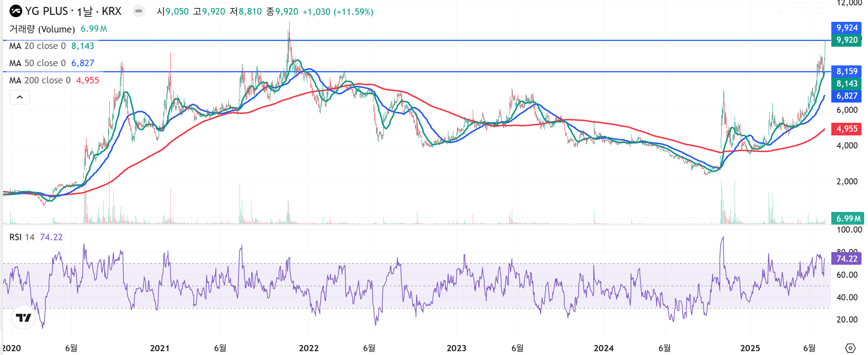Click the 40.00 RSI scale tick
Image resolution: width=868 pixels, height=355 pixels.
[x=847, y=298]
